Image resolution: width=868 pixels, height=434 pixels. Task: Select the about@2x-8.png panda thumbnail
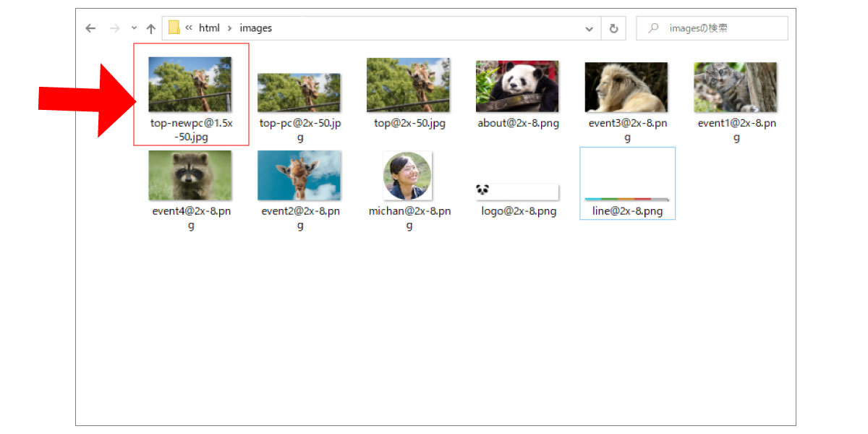517,85
